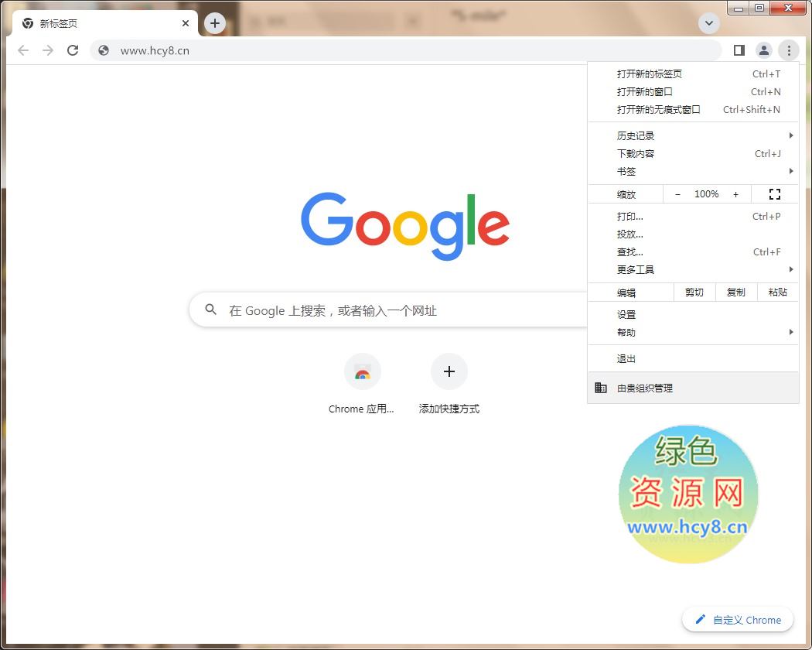Click the browser back arrow
This screenshot has width=812, height=650.
click(22, 50)
